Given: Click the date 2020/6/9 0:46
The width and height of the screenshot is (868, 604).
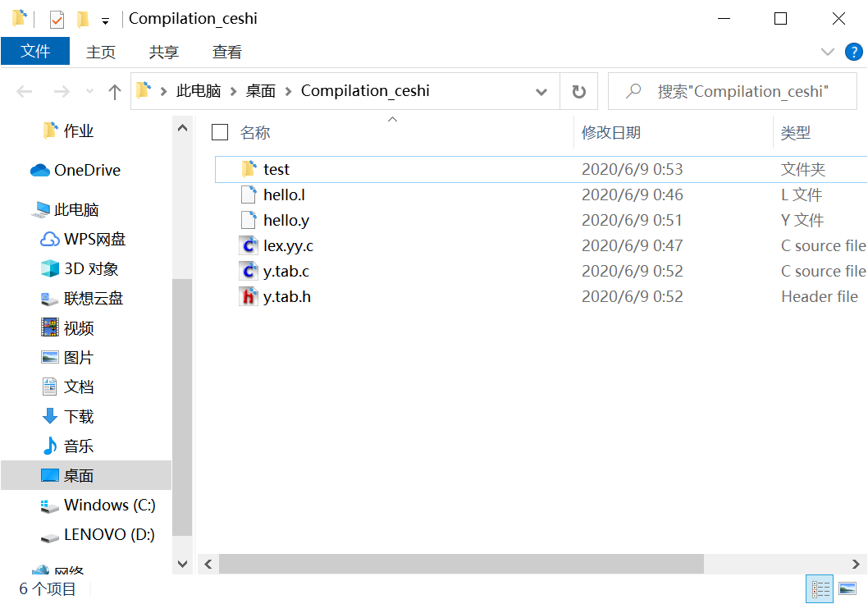Looking at the screenshot, I should (x=633, y=194).
